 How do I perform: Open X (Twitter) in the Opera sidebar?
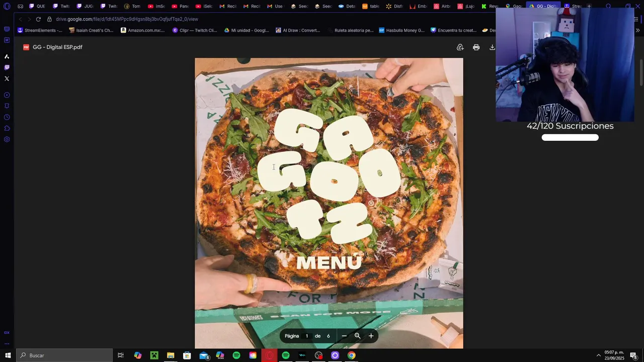pyautogui.click(x=7, y=78)
